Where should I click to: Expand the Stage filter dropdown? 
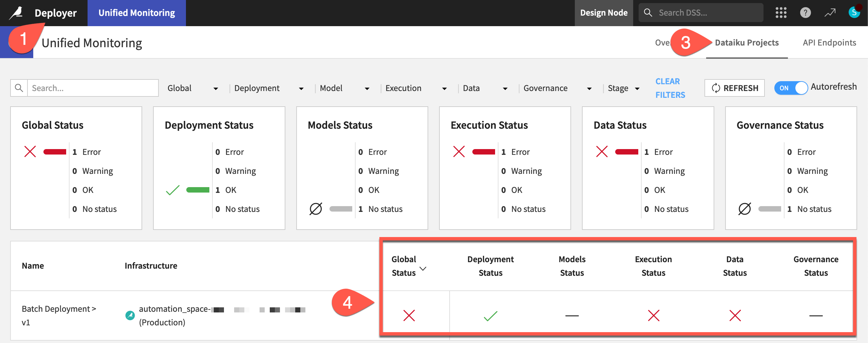tap(624, 88)
